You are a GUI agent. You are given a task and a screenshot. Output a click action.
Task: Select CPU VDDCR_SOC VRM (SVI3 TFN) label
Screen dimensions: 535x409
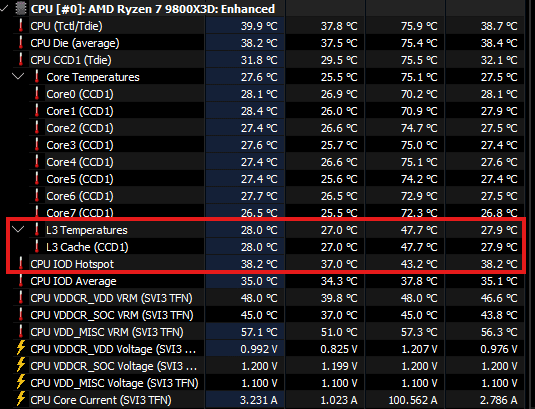pyautogui.click(x=112, y=315)
